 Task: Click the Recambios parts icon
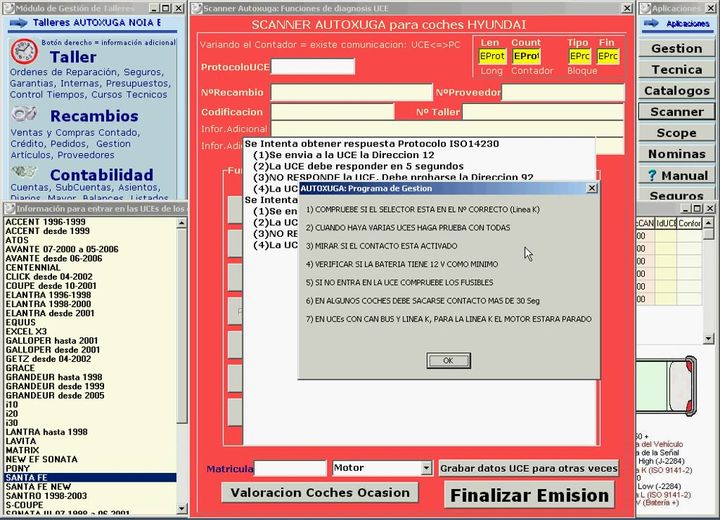[x=24, y=113]
